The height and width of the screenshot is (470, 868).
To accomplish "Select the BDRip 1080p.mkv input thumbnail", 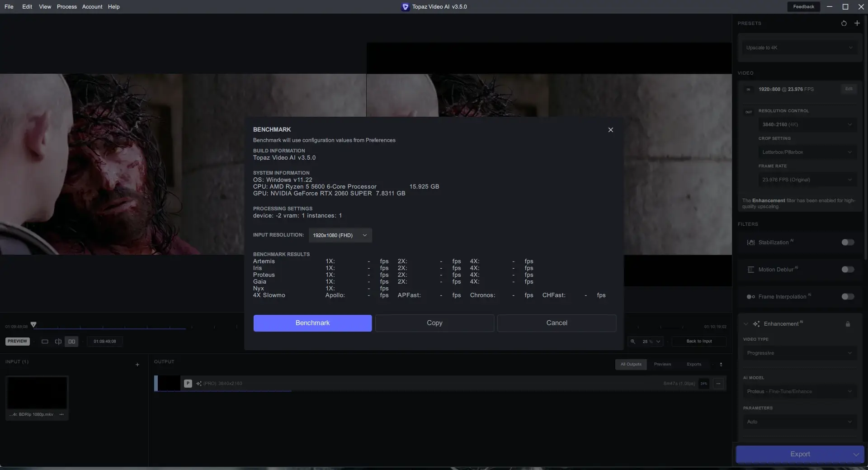I will pyautogui.click(x=37, y=393).
